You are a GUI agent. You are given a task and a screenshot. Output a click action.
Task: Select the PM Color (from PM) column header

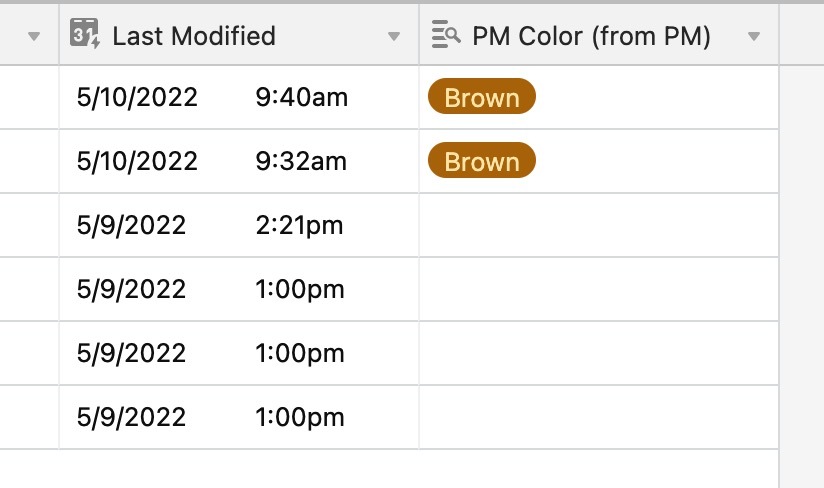599,35
